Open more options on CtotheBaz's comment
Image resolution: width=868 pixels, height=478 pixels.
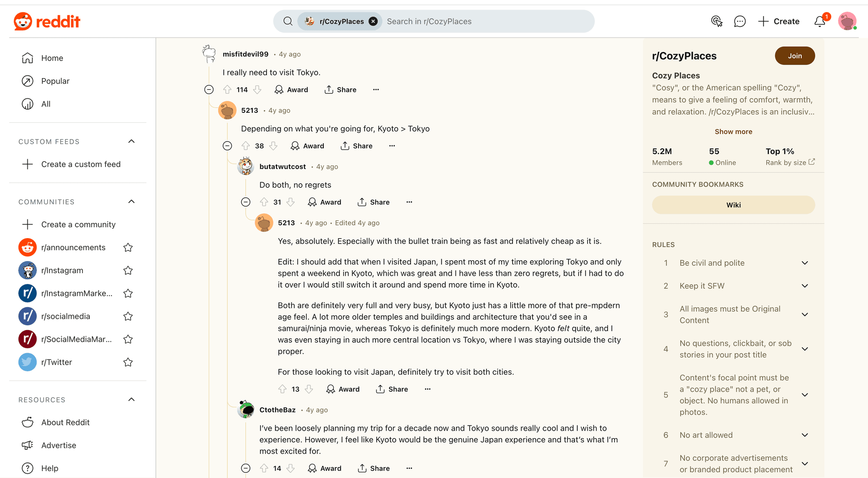click(x=409, y=468)
